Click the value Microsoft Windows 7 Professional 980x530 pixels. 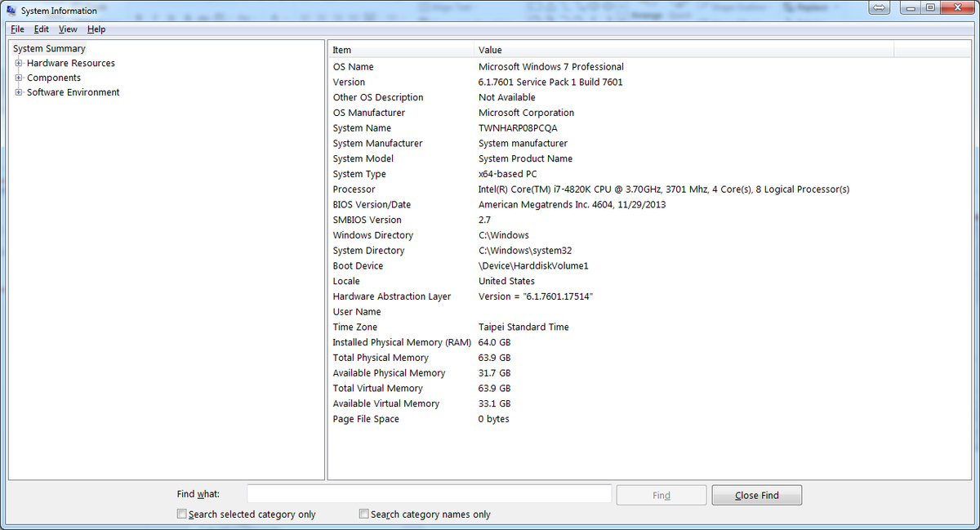point(550,67)
